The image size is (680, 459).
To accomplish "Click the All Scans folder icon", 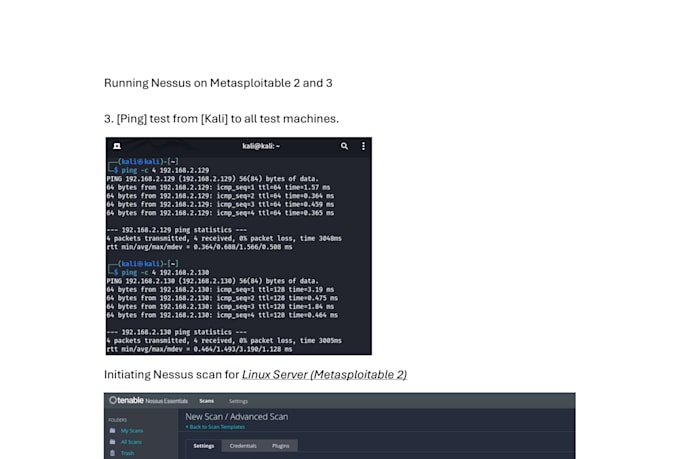I will 113,442.
